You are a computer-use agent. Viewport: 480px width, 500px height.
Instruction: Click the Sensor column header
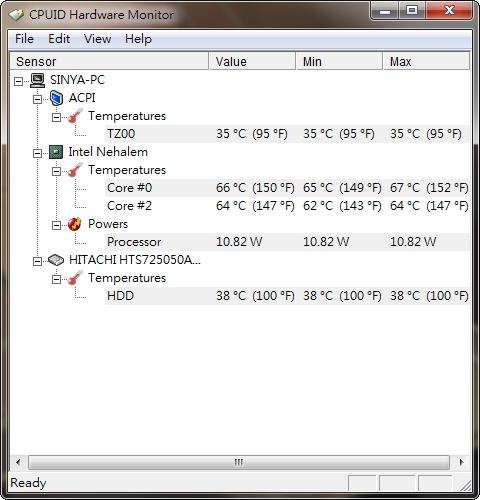point(109,61)
